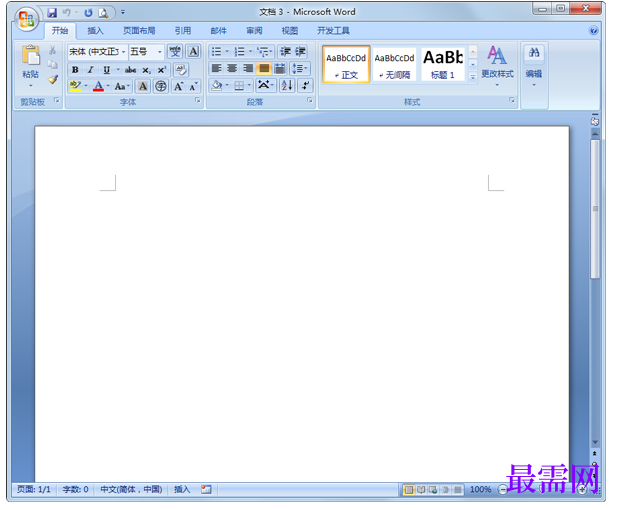Screen dimensions: 618x510
Task: Apply the 标题 1 style
Action: [443, 64]
